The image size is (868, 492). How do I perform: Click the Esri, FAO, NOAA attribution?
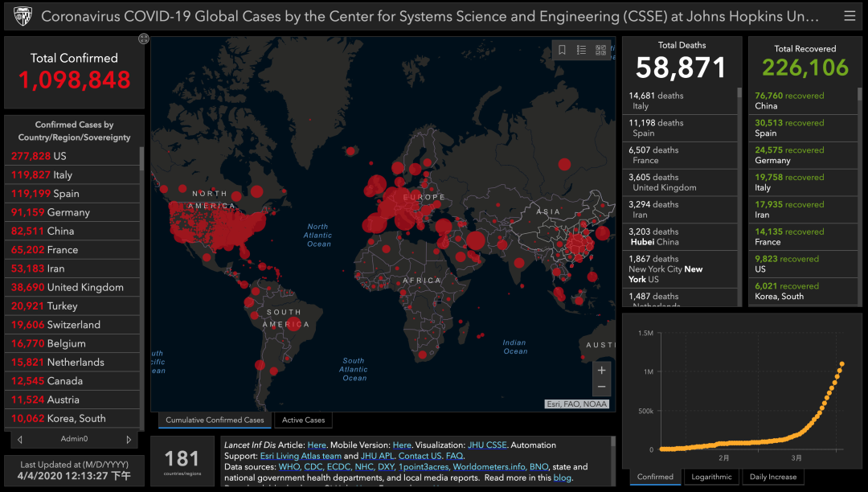(x=577, y=404)
